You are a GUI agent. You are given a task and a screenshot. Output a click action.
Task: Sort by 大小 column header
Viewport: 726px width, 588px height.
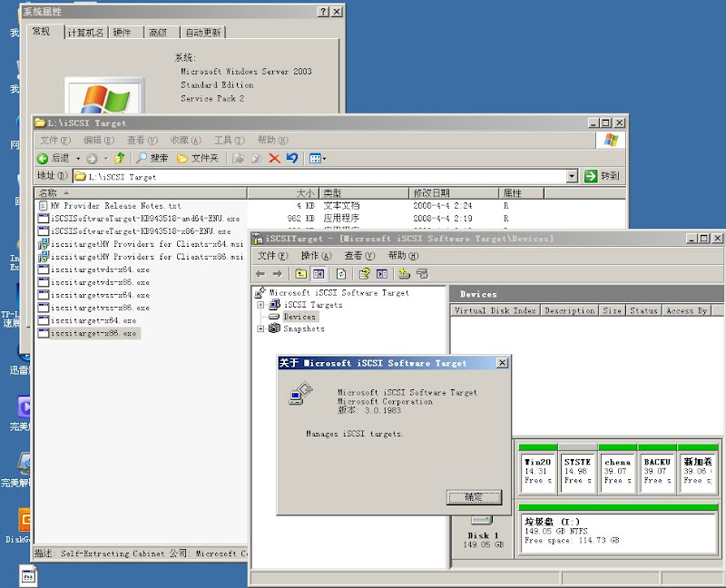pos(282,192)
